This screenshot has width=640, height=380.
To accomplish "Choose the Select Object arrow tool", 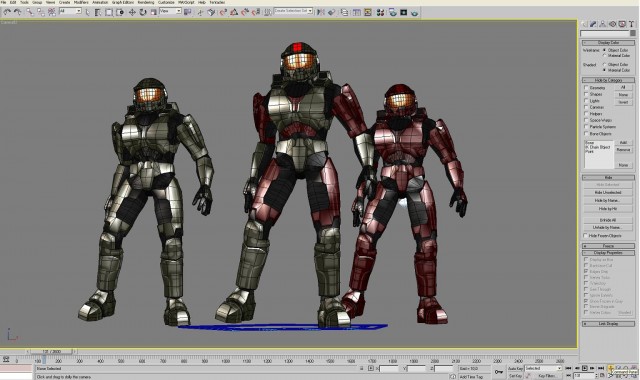I will [x=87, y=12].
